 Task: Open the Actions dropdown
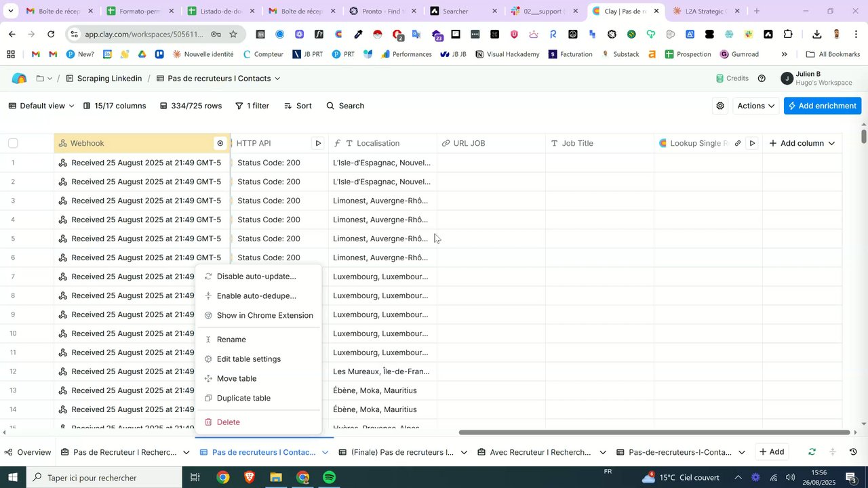[755, 106]
